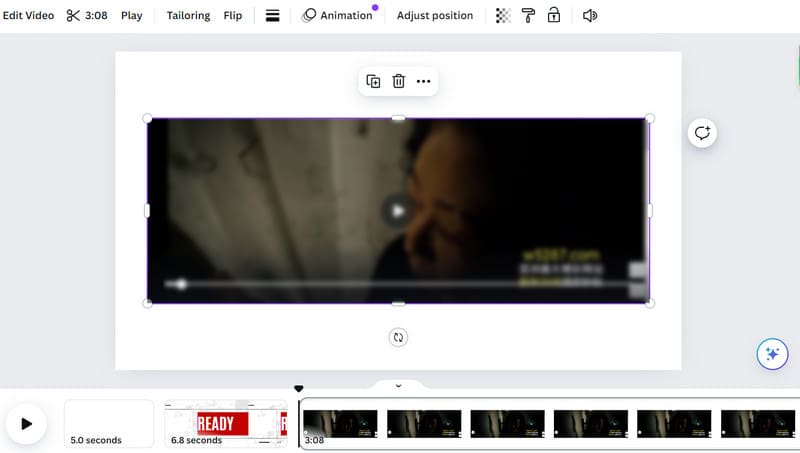Open the Tailoring crop tool
The height and width of the screenshot is (453, 800).
tap(188, 15)
